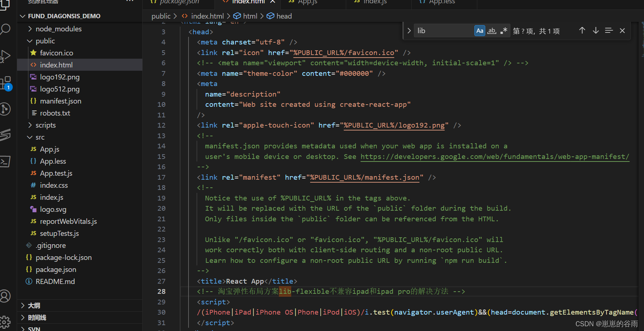Open package-lock.json file
Screen dimensions: 644x331
pyautogui.click(x=63, y=257)
